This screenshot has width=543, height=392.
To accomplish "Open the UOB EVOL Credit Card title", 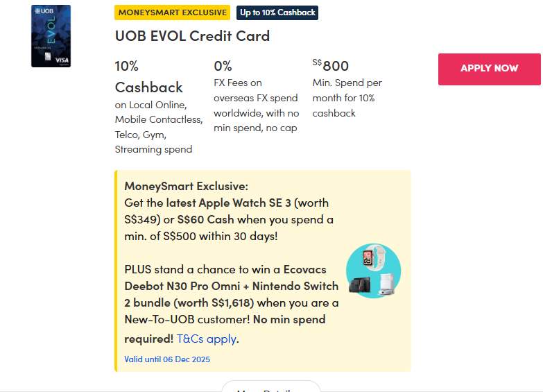I will [192, 36].
